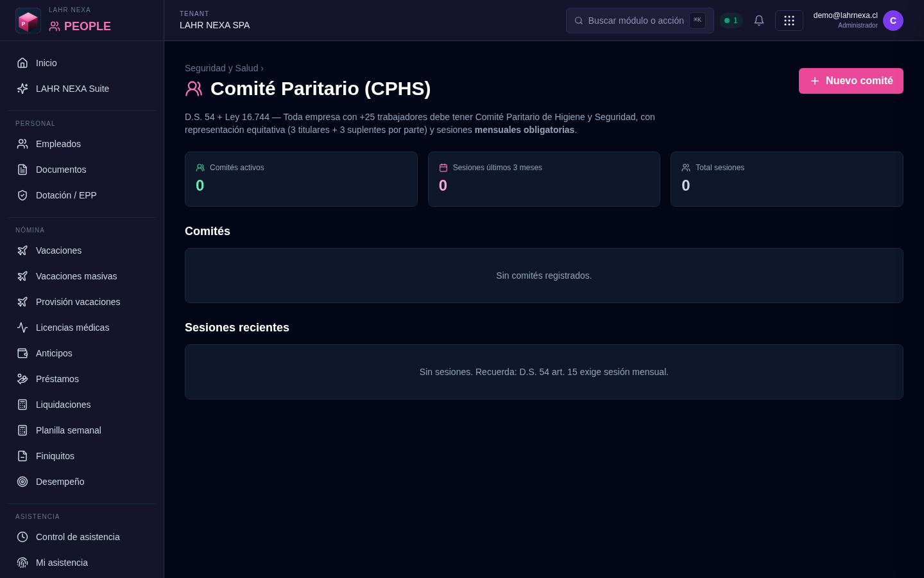Click the green status indicator badge

point(731,21)
